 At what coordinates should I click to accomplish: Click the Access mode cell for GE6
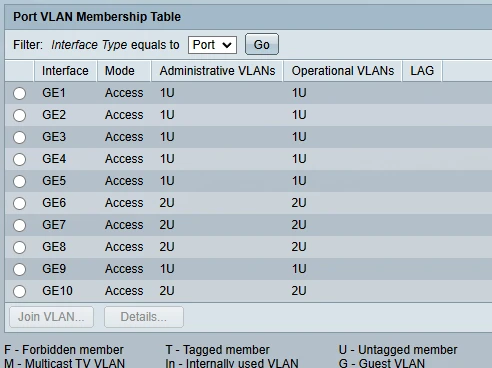(124, 203)
